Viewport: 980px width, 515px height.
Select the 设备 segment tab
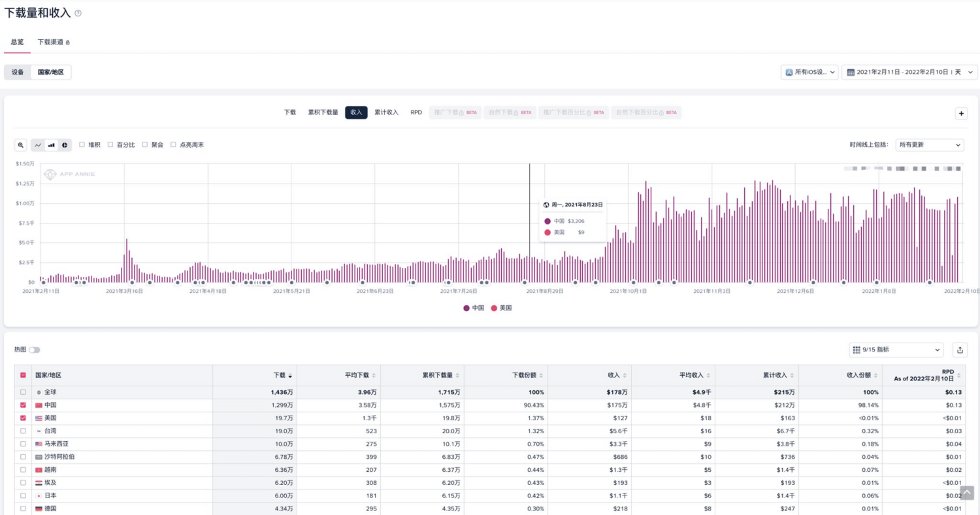[x=18, y=72]
